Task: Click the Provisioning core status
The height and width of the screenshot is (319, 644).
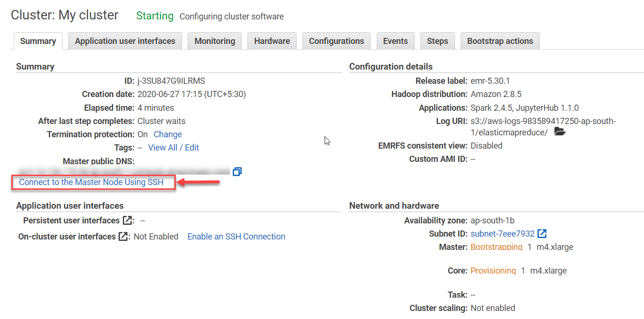Action: (493, 271)
